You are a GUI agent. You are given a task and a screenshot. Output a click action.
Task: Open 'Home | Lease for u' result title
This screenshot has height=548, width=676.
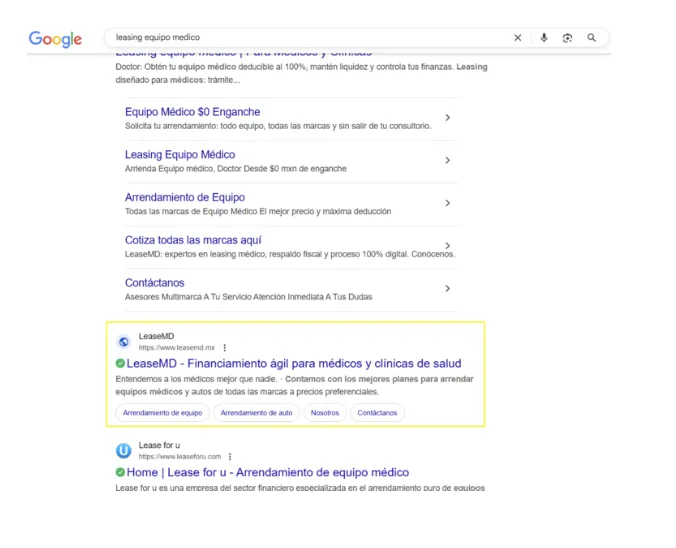268,473
